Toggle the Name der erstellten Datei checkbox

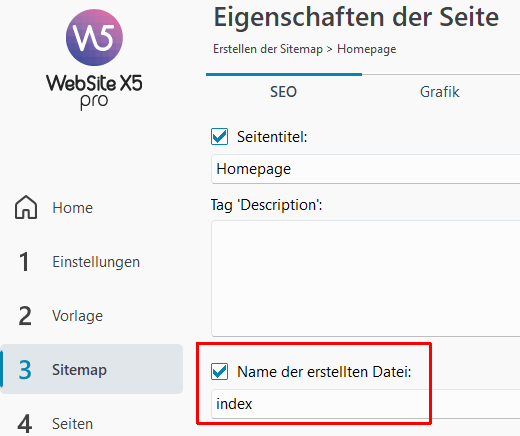(219, 371)
